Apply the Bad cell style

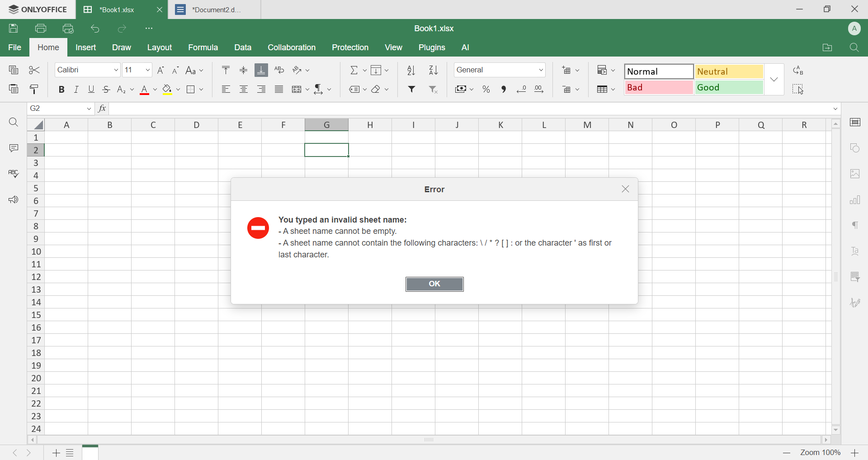click(658, 87)
